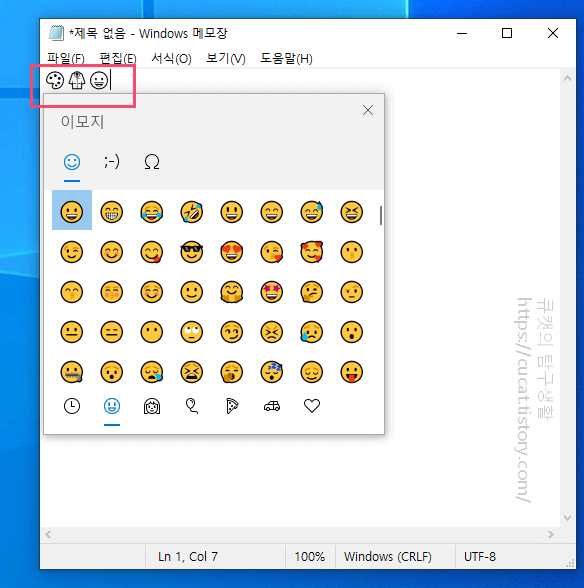Open the 파일(F) menu

point(66,58)
